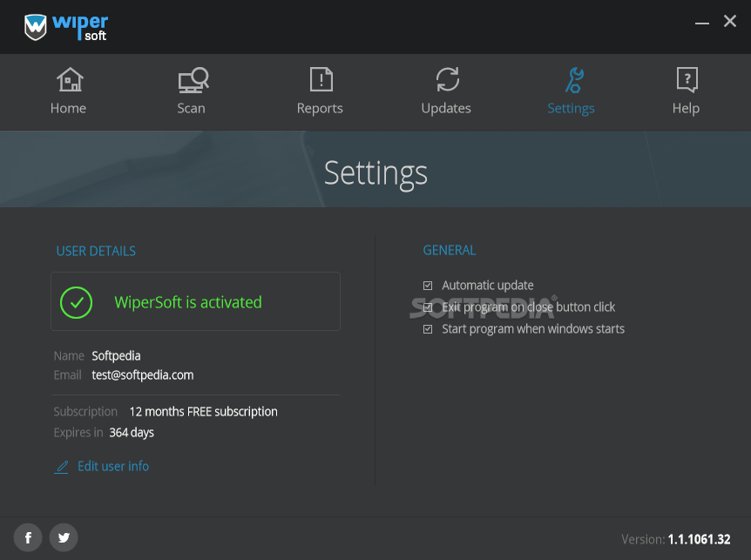Open the Facebook page icon

[x=28, y=537]
